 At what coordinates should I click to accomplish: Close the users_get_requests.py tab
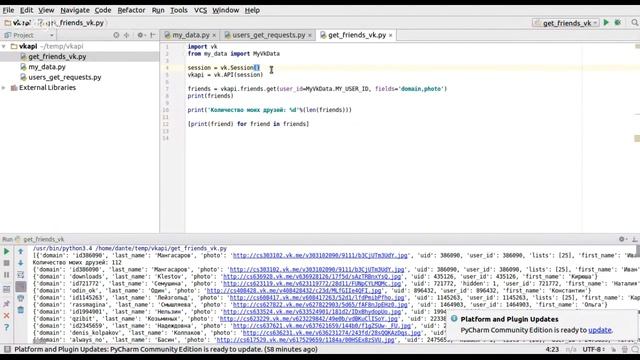point(310,36)
